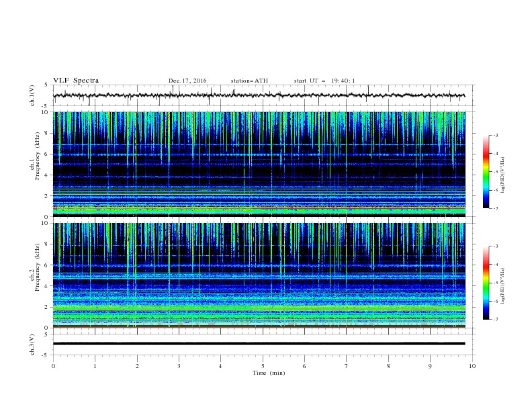Click the "-7" label on ch.1 color bar
Image resolution: width=532 pixels, height=411 pixels.
click(496, 209)
